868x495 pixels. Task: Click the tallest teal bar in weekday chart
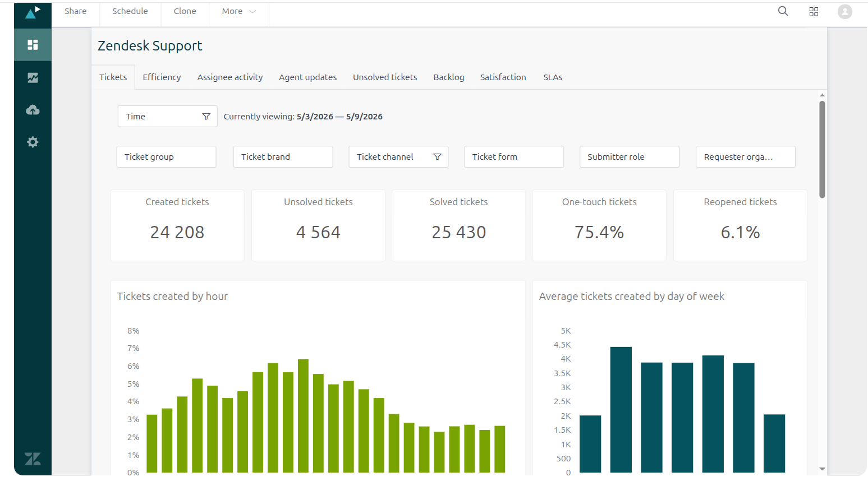[621, 410]
